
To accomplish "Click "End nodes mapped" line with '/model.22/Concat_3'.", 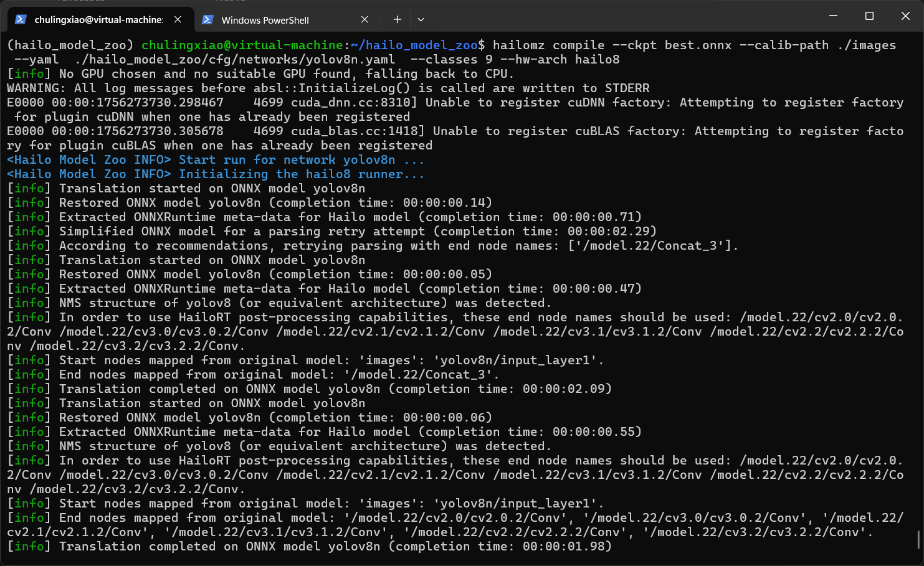I will point(253,374).
